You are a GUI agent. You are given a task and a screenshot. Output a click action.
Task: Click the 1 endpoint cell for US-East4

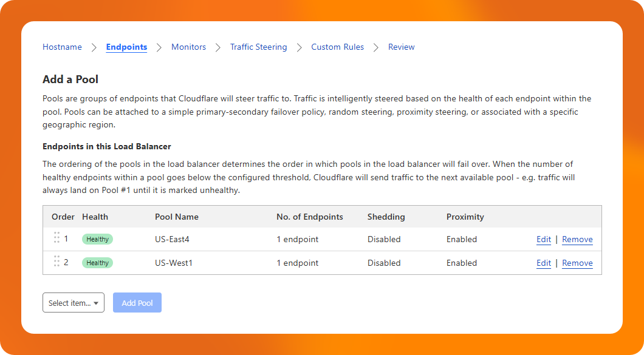[x=297, y=239]
